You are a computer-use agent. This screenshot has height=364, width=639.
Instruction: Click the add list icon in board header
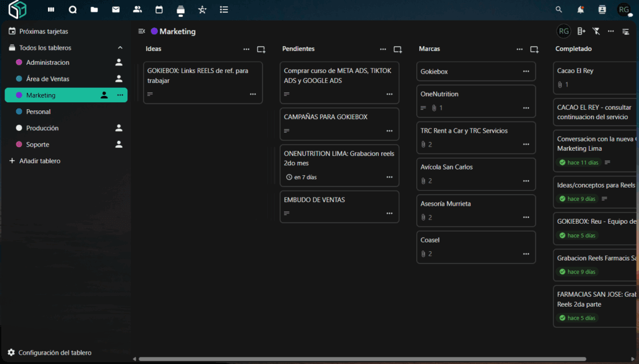pyautogui.click(x=581, y=31)
